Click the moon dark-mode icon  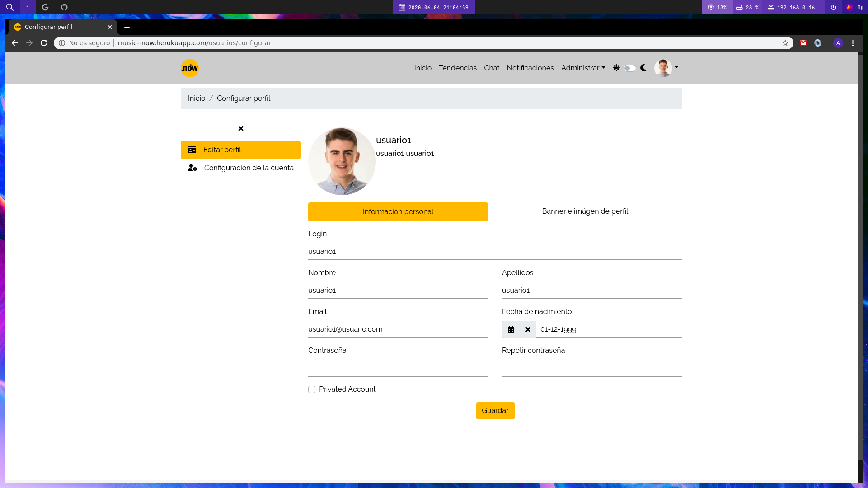point(643,68)
